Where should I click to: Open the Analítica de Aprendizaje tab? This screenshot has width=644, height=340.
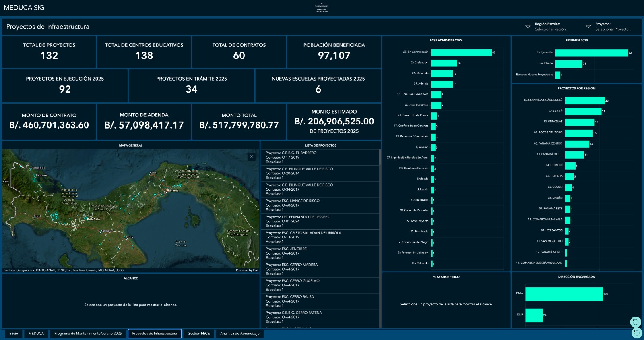click(240, 334)
